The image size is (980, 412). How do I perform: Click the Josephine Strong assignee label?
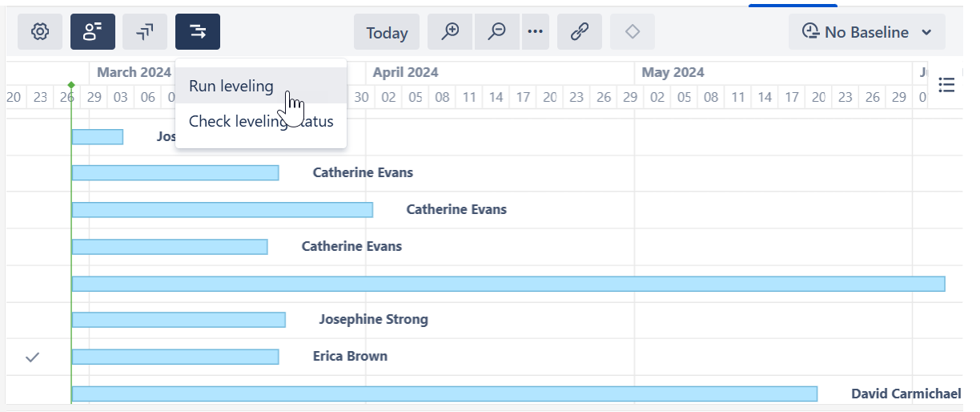(x=373, y=319)
